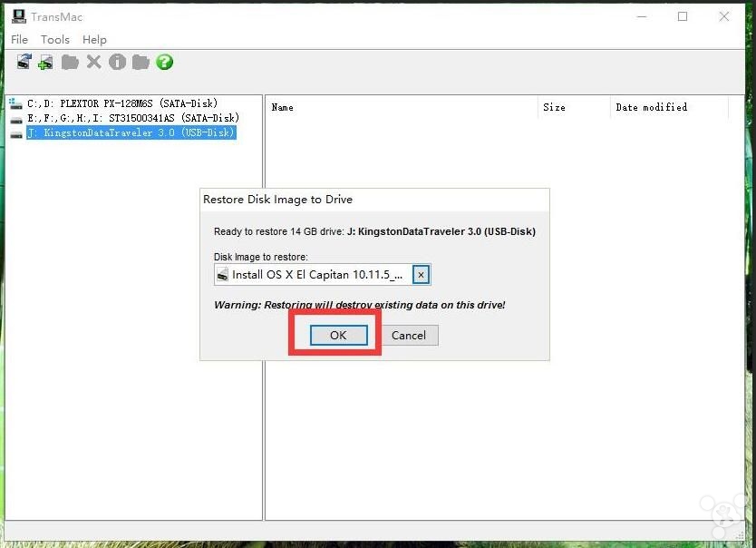Screen dimensions: 756x548
Task: Open the File menu
Action: tap(19, 40)
